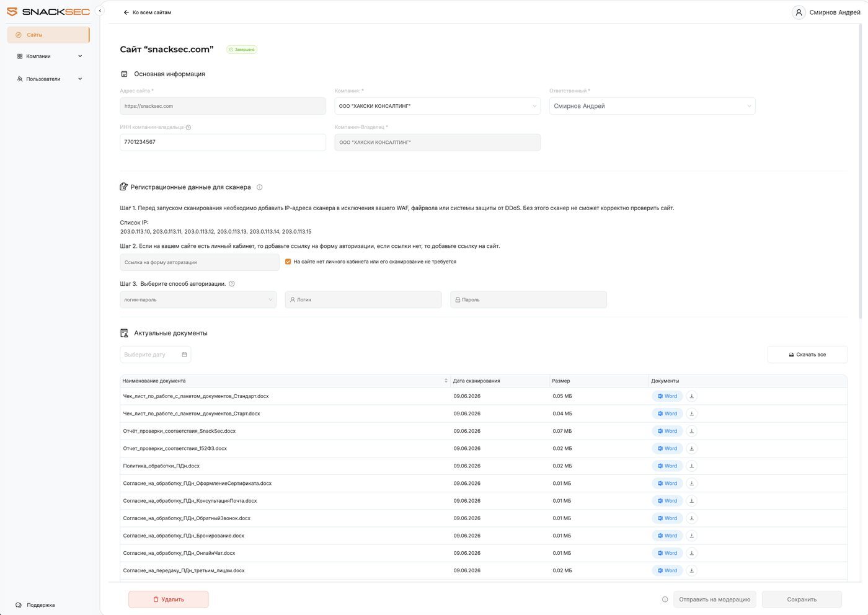
Task: Click the red Удалить button
Action: [169, 600]
